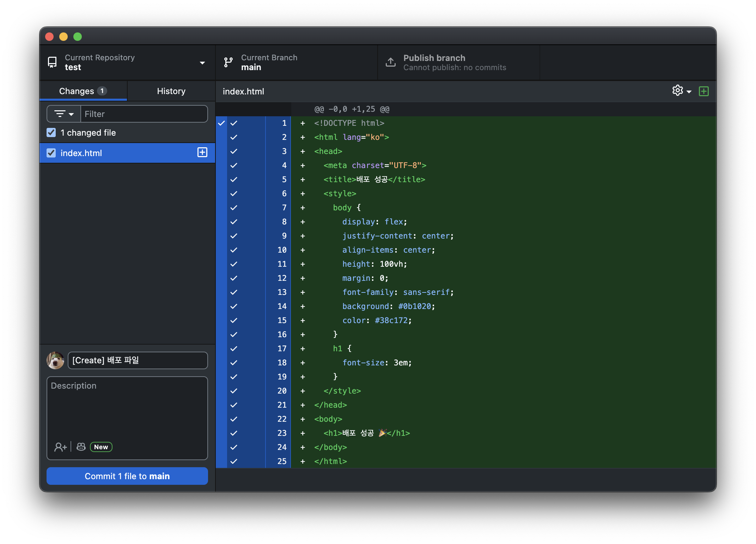Click added-file status icon beside index.html

pyautogui.click(x=202, y=152)
